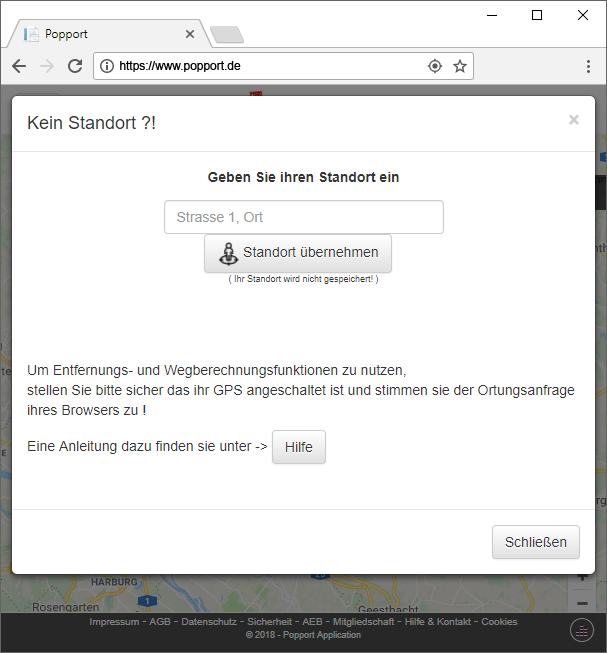Open a new browser tab
607x653 pixels.
227,35
